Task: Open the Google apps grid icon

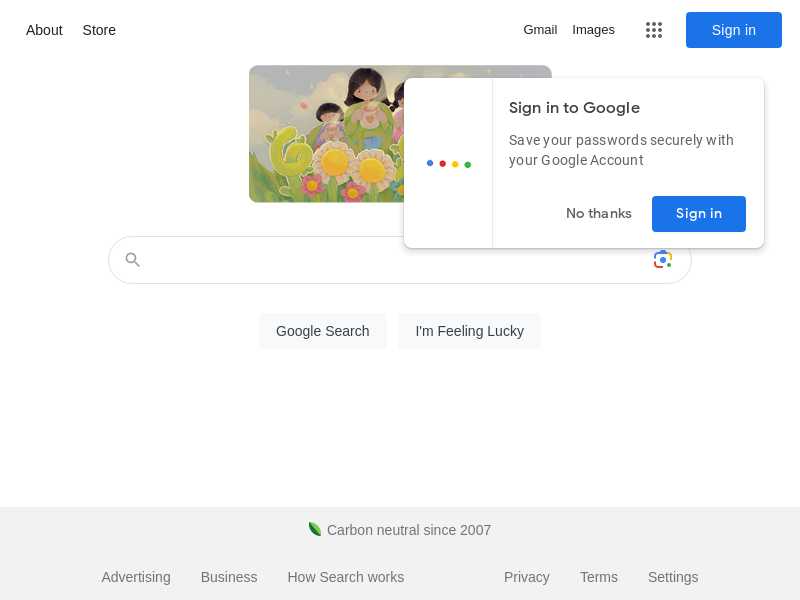Action: (654, 30)
